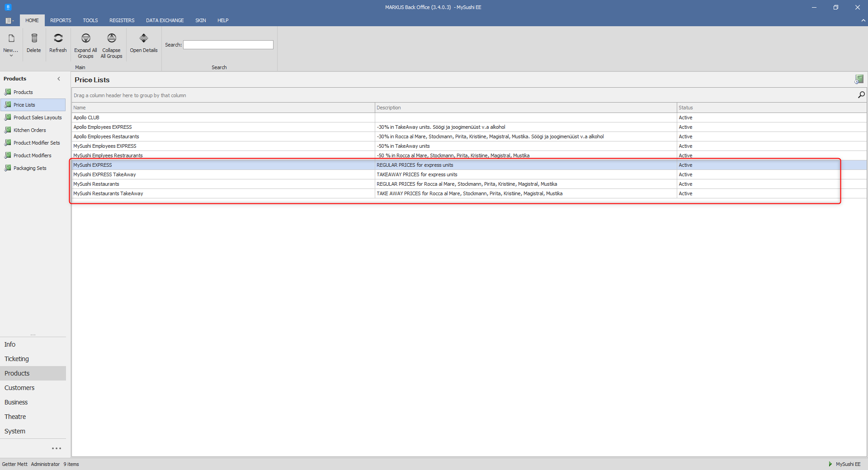Click Active status of Apollo CLUB
868x470 pixels.
(685, 117)
